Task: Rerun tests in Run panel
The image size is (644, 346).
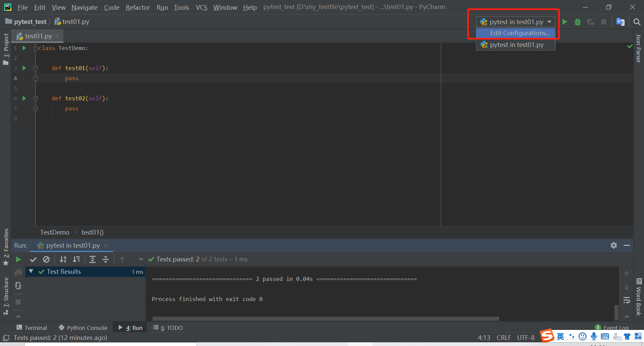Action: tap(18, 259)
